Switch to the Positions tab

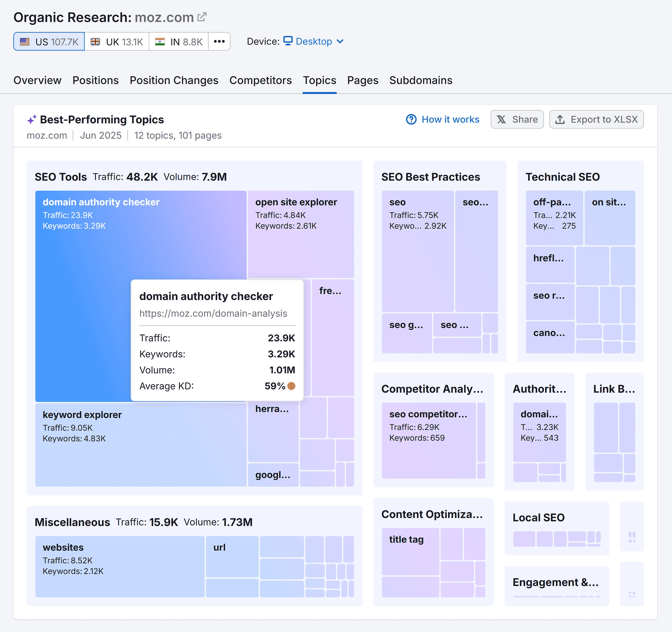tap(95, 80)
